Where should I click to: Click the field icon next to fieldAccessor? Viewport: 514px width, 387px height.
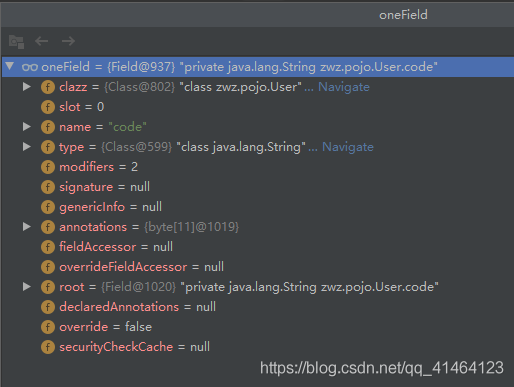pos(48,247)
